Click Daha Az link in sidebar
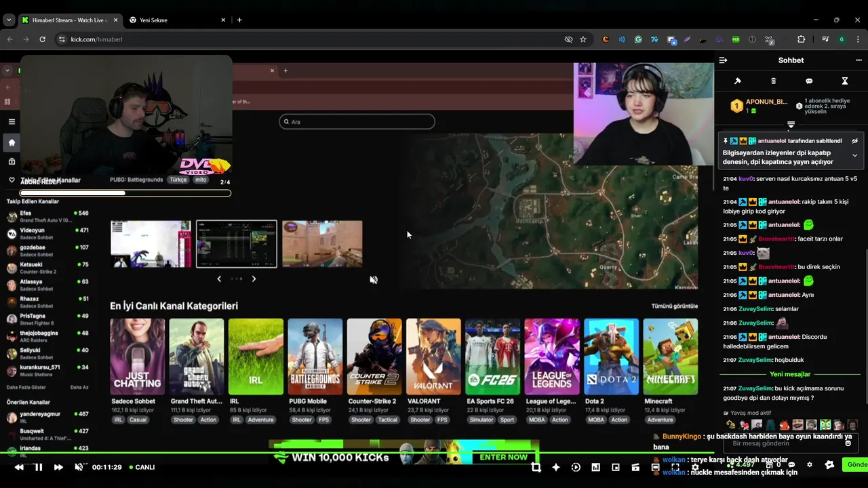The height and width of the screenshot is (488, 868). pos(79,387)
